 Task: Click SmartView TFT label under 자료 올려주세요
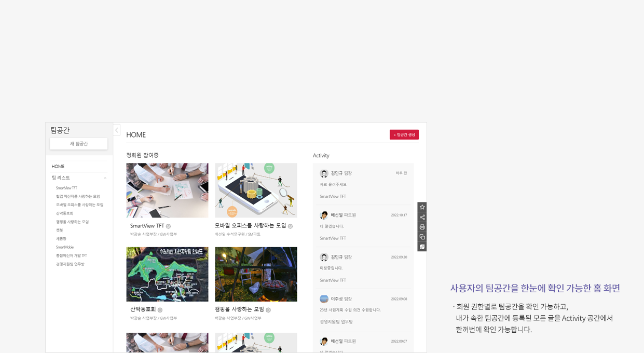tap(333, 196)
